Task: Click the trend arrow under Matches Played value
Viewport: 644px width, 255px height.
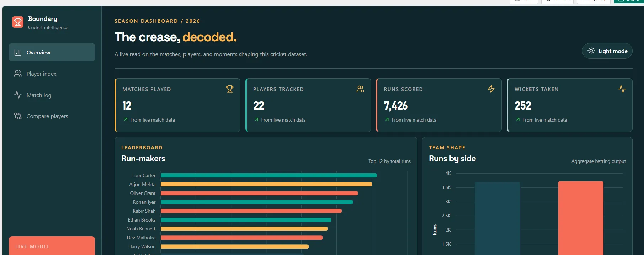Action: (x=126, y=120)
